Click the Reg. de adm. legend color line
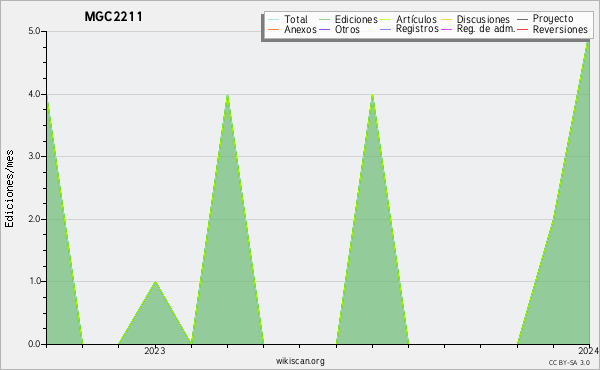The width and height of the screenshot is (600, 370). (447, 29)
